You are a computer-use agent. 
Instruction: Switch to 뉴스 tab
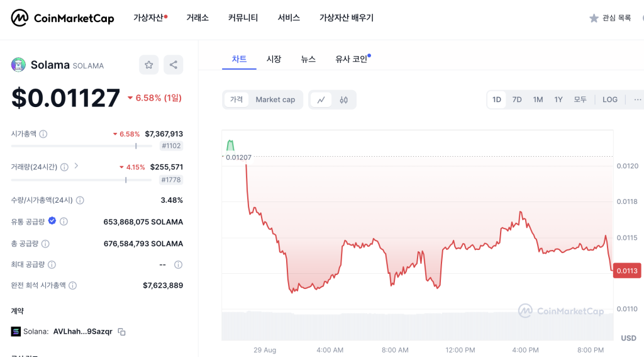tap(308, 59)
